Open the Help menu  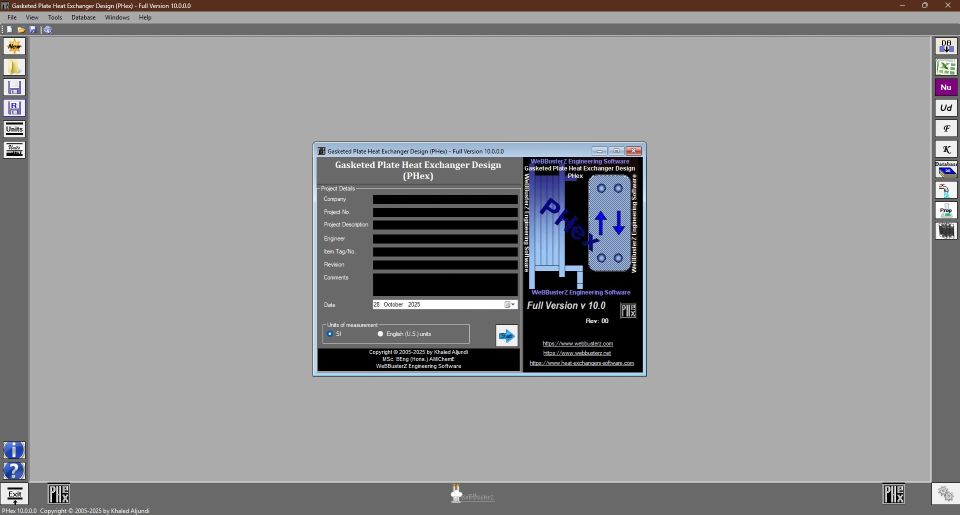pyautogui.click(x=144, y=17)
